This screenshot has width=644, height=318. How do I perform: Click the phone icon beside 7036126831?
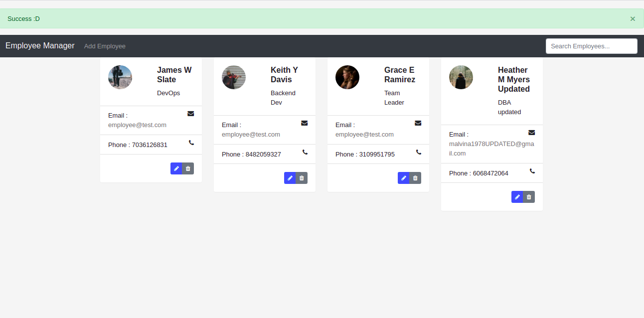coord(191,143)
